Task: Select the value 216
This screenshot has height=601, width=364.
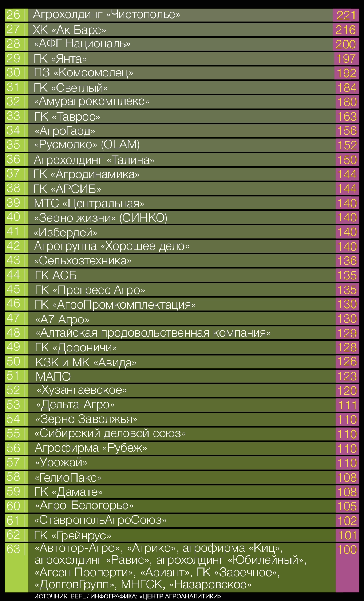Action: point(346,30)
